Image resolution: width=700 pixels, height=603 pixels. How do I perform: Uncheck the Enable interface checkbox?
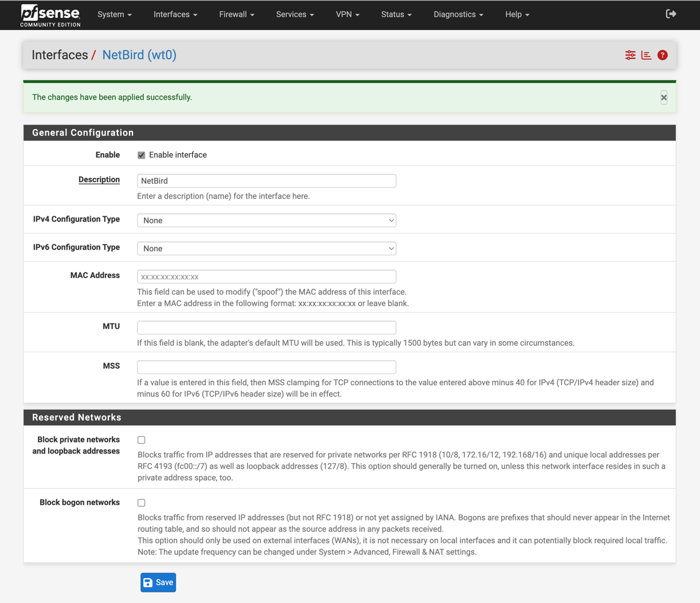141,154
